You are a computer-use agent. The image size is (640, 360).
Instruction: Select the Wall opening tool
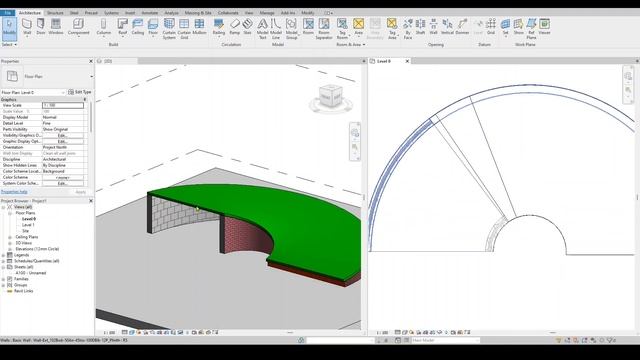point(433,27)
